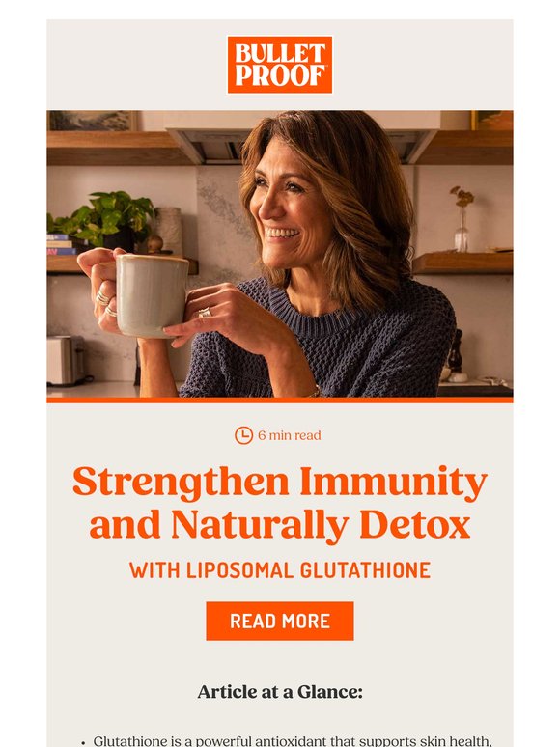Click the clock icon beside read time
This screenshot has height=747, width=560.
click(243, 435)
